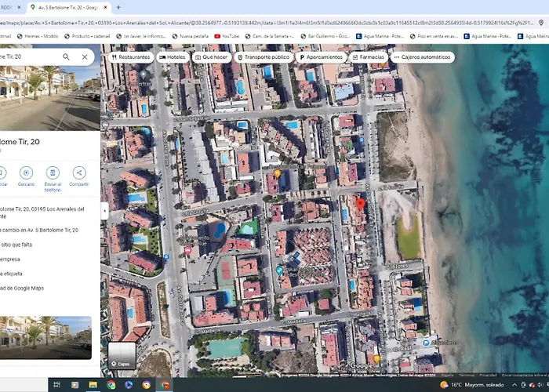Open the cn Javier le informo bookmark
The width and height of the screenshot is (549, 392).
(140, 36)
